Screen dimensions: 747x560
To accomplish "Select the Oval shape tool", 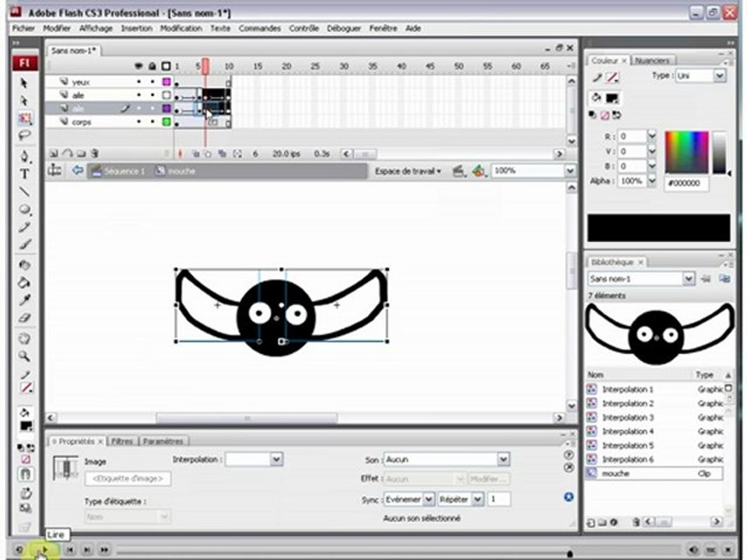I will pos(25,209).
